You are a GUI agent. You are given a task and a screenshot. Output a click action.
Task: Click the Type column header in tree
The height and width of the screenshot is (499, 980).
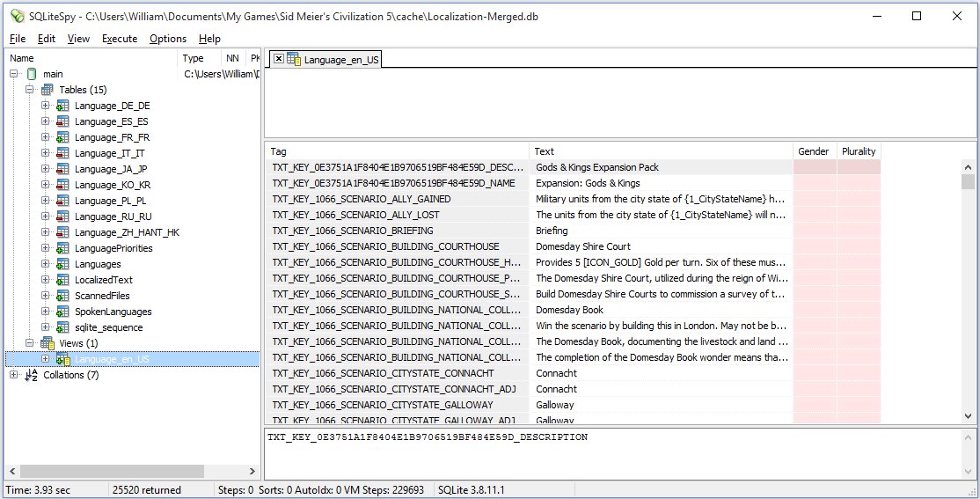[200, 58]
